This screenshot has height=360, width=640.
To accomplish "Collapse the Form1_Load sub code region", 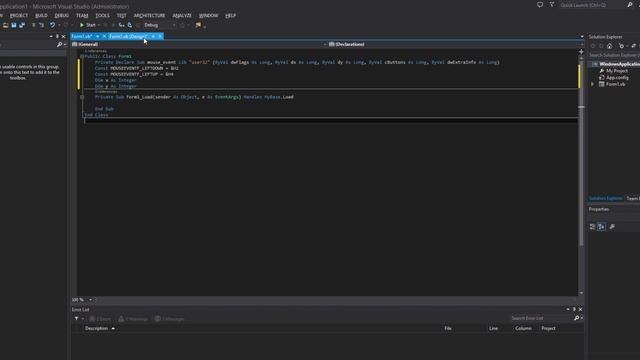I will pos(82,97).
